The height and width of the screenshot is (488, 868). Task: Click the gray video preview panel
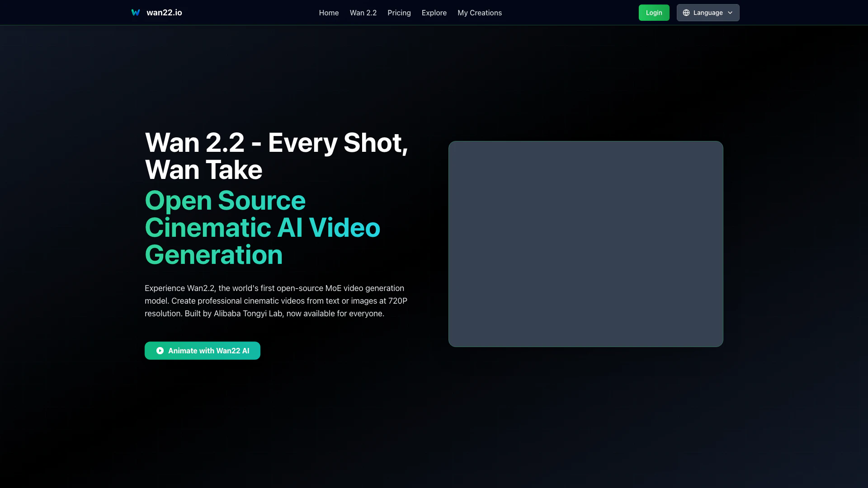pos(585,244)
